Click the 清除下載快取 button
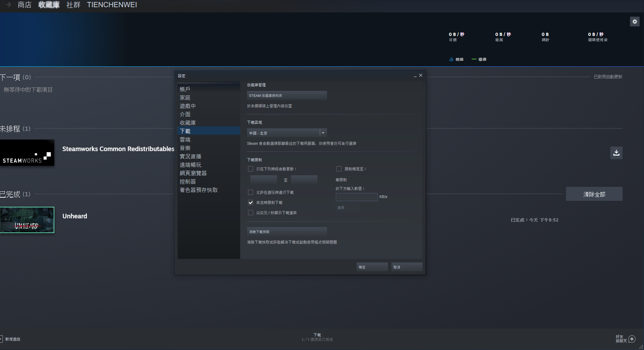 pyautogui.click(x=287, y=232)
